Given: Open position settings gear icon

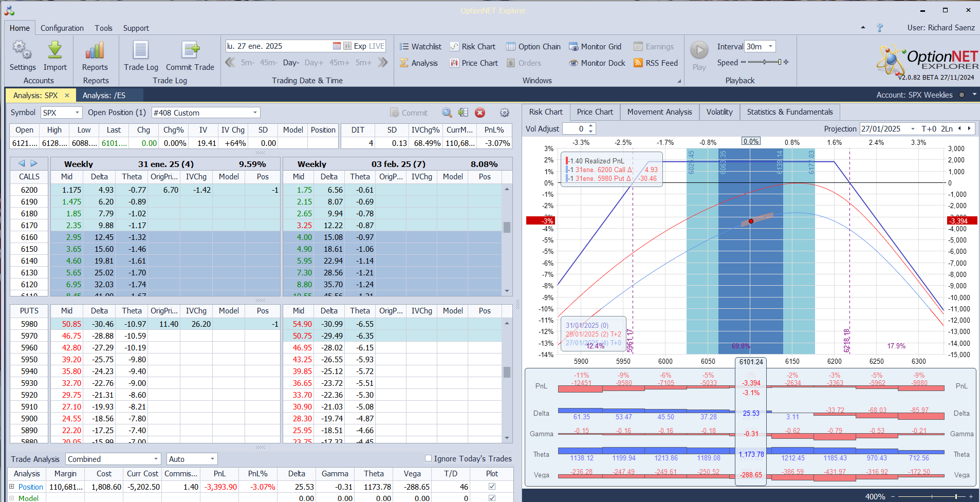Looking at the screenshot, I should click(505, 113).
